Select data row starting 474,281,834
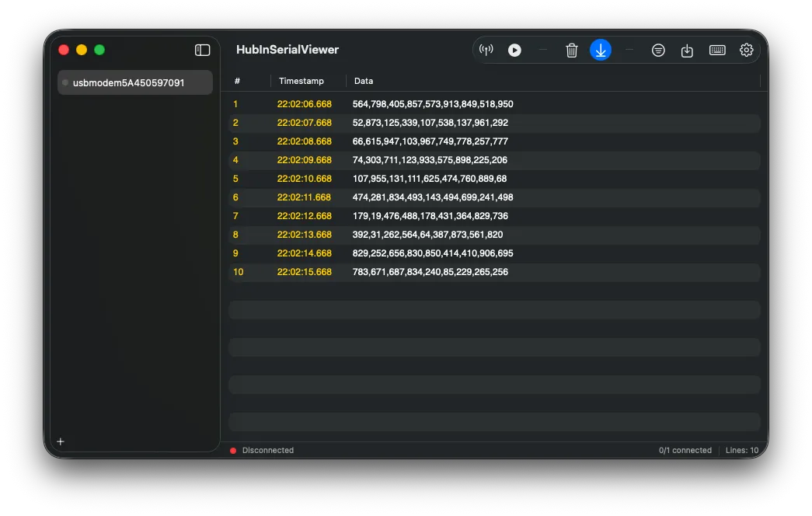This screenshot has width=812, height=516. coord(433,197)
